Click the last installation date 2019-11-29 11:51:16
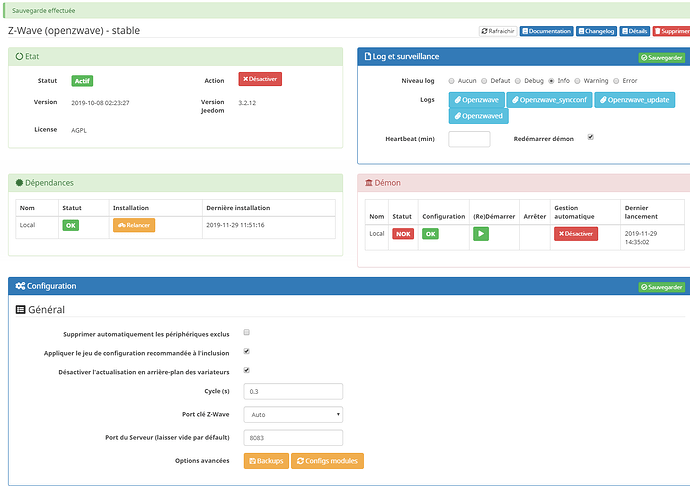Viewport: 690px width, 486px height. pyautogui.click(x=235, y=225)
